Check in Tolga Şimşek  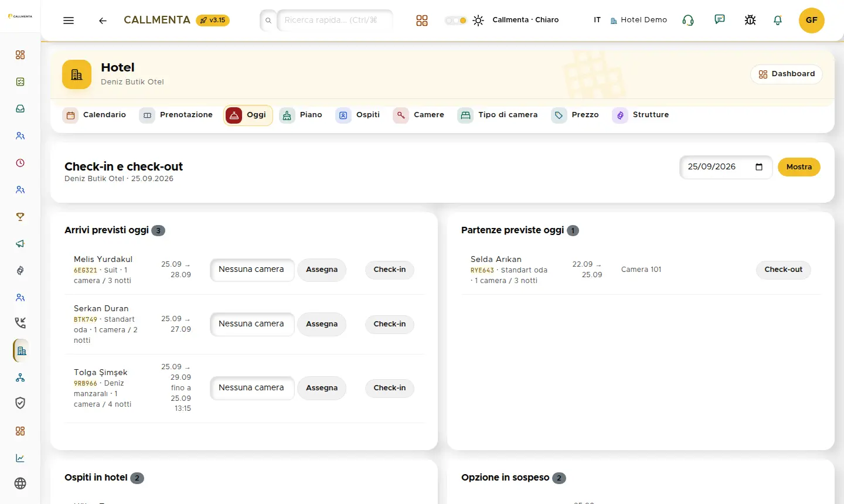point(390,388)
